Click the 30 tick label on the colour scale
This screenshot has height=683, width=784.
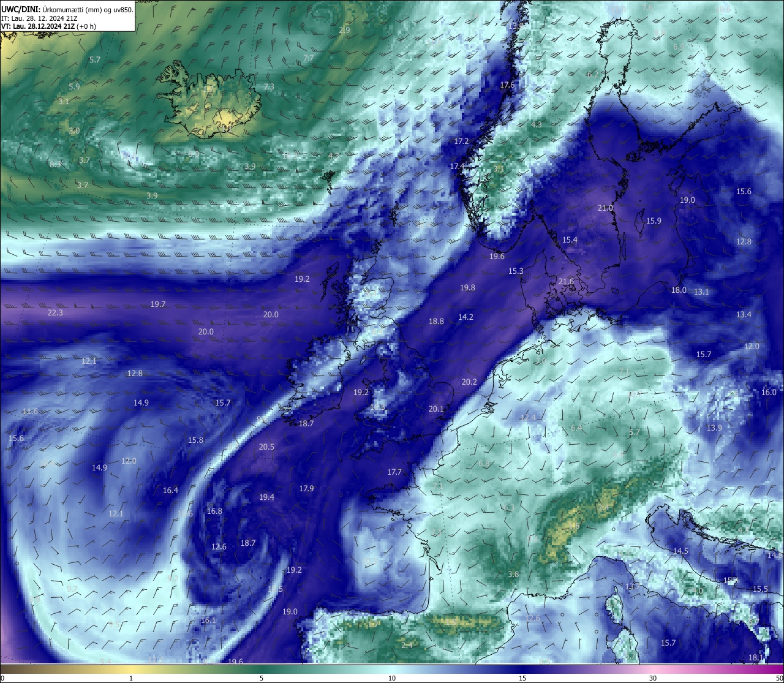point(653,678)
